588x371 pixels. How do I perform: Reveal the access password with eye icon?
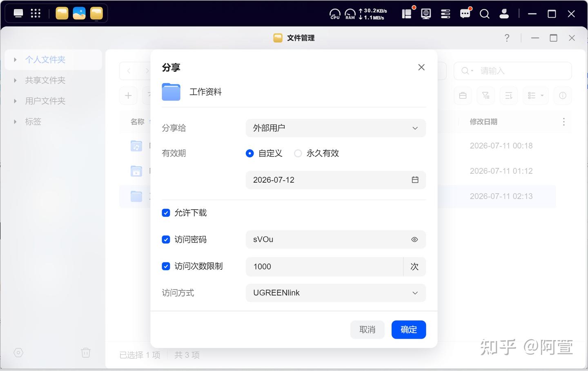414,239
